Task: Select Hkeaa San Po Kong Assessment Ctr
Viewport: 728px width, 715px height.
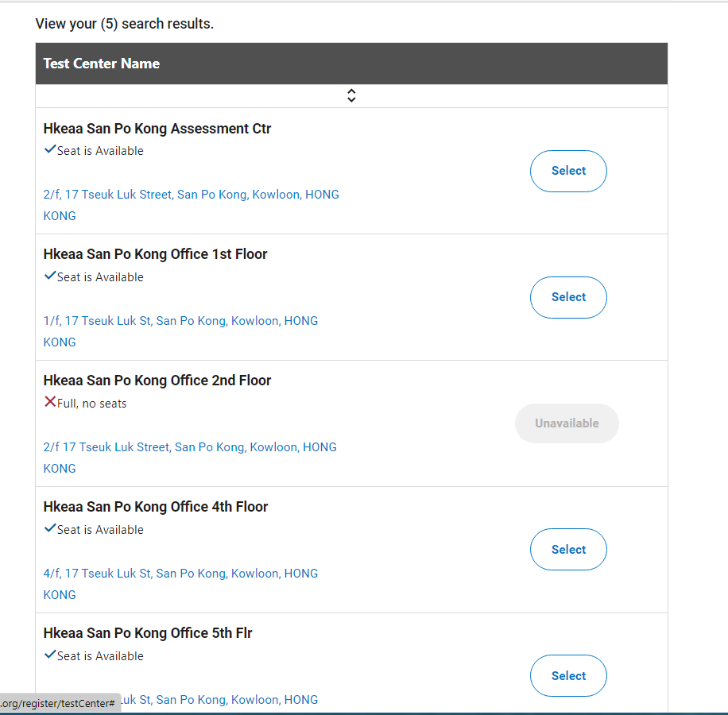Action: coord(568,171)
